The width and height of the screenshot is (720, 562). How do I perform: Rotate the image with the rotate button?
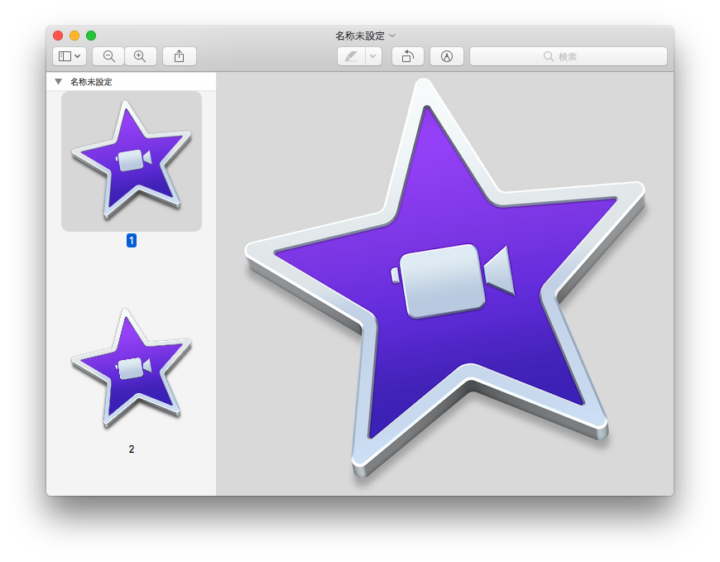[x=407, y=57]
